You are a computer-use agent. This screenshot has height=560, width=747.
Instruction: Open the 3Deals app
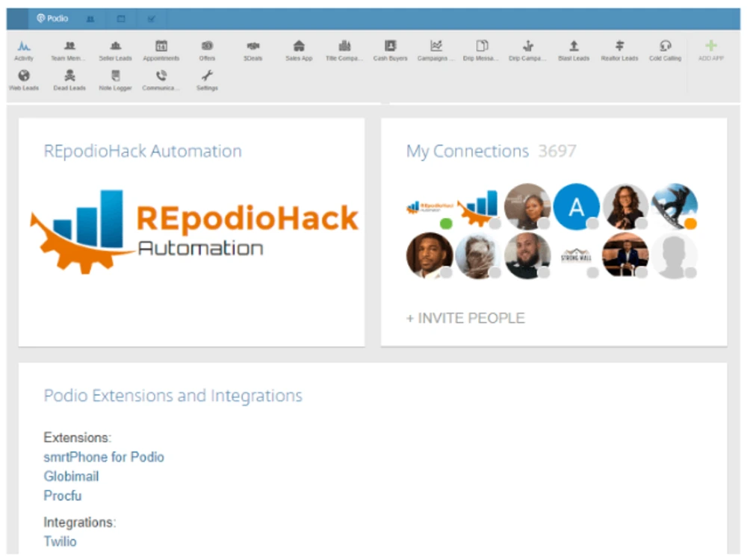pos(253,51)
